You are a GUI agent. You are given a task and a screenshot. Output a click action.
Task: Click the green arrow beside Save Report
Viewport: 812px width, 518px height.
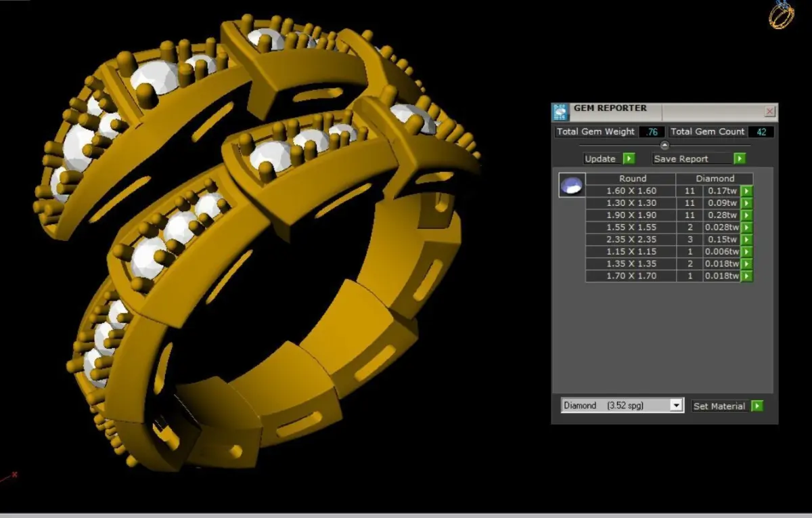click(x=740, y=158)
